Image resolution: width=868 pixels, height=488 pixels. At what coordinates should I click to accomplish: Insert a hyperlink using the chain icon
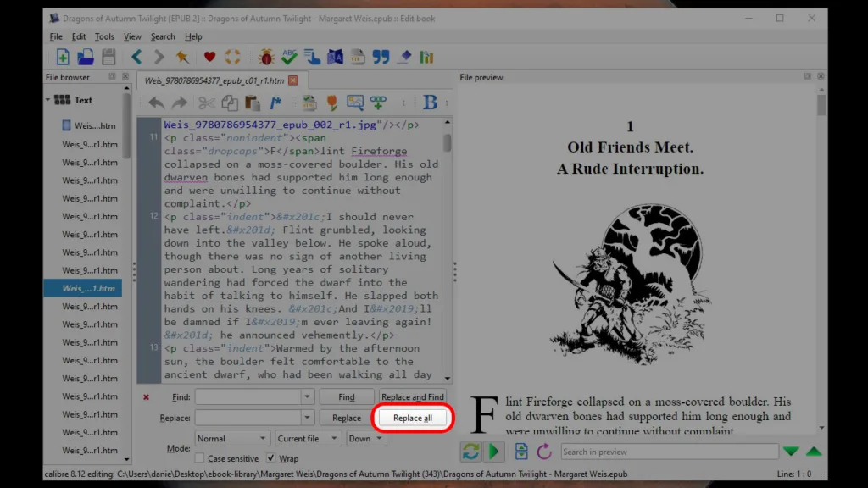(378, 103)
